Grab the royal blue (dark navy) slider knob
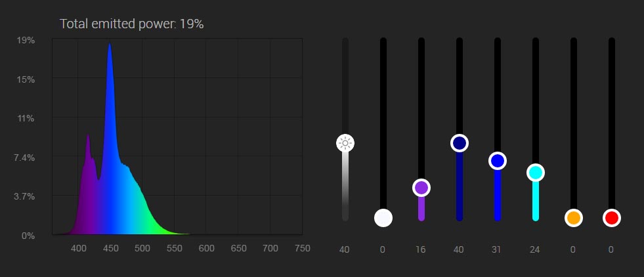 [x=460, y=143]
